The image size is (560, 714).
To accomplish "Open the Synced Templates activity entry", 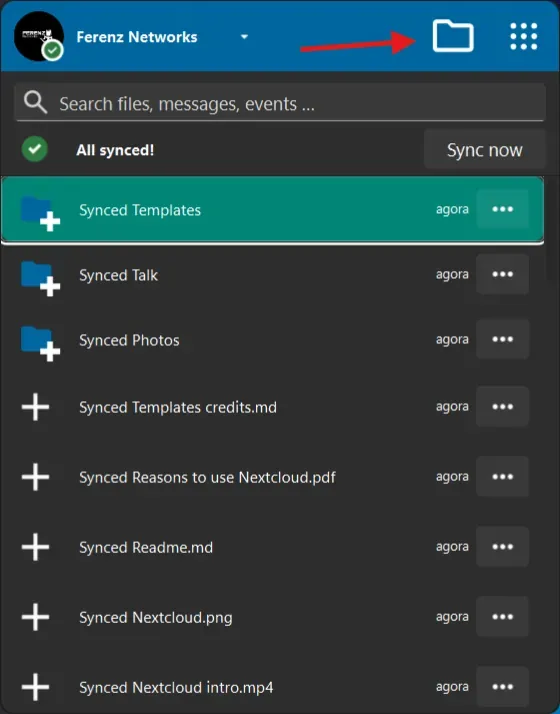I will pyautogui.click(x=272, y=209).
